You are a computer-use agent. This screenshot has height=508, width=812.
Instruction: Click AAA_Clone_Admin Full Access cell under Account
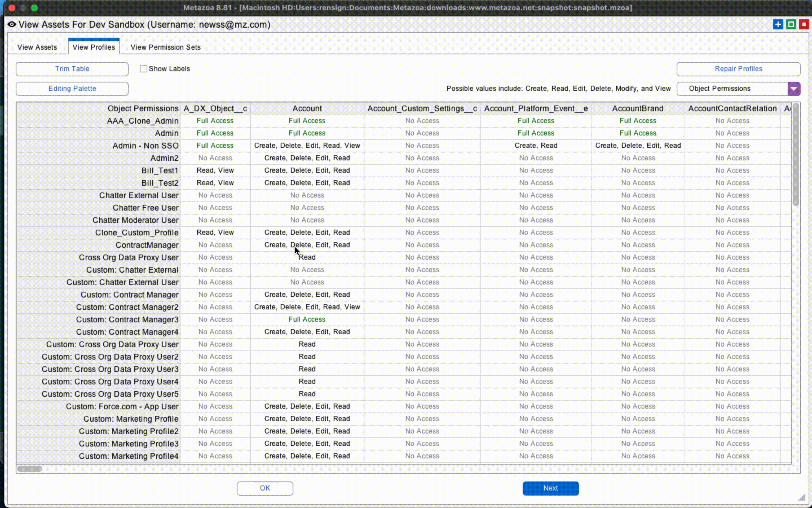(307, 121)
